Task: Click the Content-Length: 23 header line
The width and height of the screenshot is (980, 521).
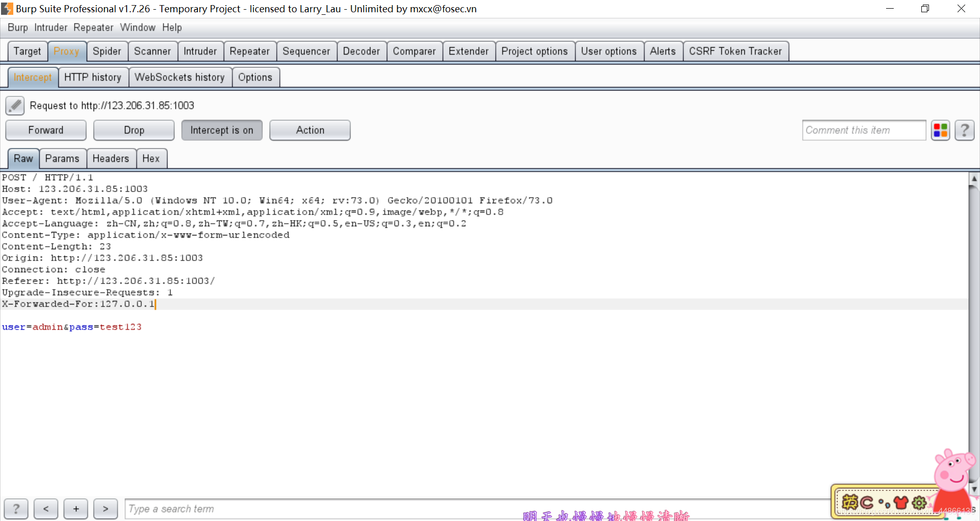Action: coord(56,246)
